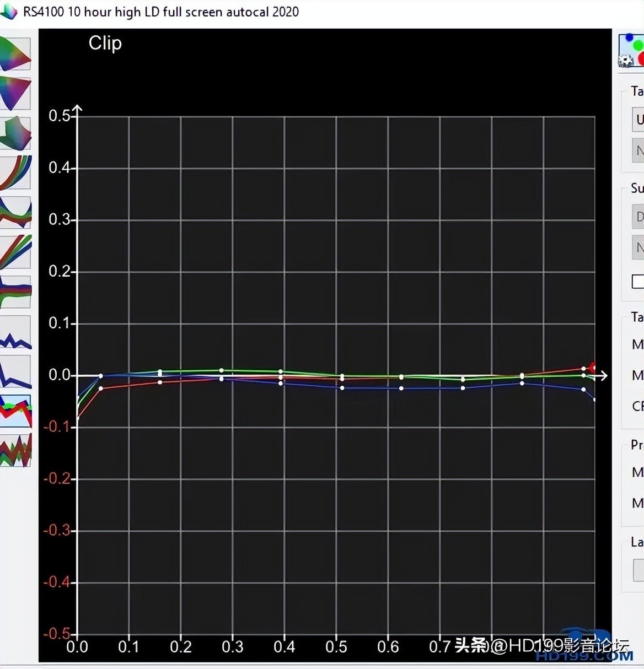Click the '0.6' label on the horizontal axis

[x=388, y=646]
